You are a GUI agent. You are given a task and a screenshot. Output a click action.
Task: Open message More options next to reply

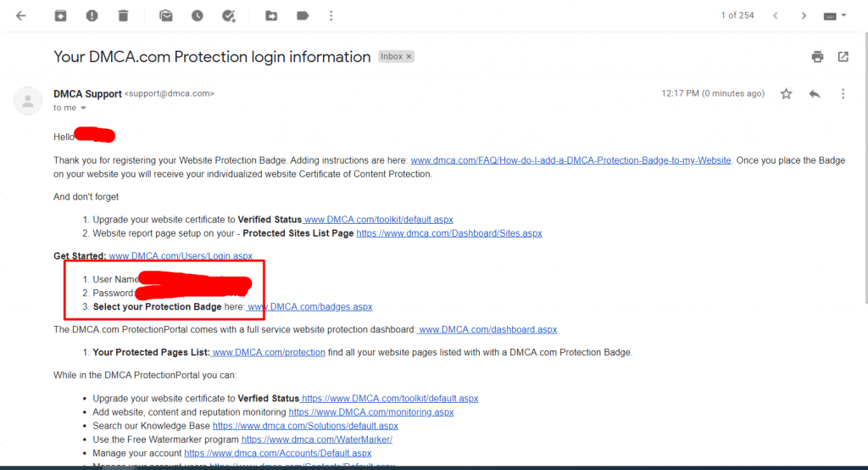[x=843, y=93]
